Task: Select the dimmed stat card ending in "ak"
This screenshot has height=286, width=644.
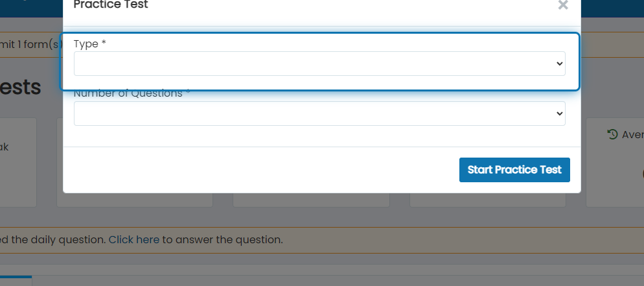Action: tap(18, 162)
